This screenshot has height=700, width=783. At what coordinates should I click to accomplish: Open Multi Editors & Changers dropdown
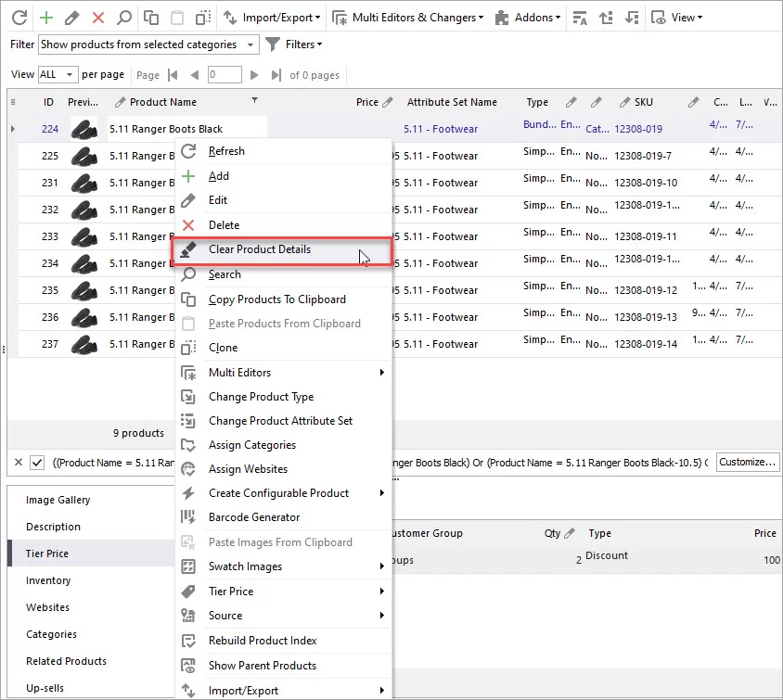tap(408, 18)
